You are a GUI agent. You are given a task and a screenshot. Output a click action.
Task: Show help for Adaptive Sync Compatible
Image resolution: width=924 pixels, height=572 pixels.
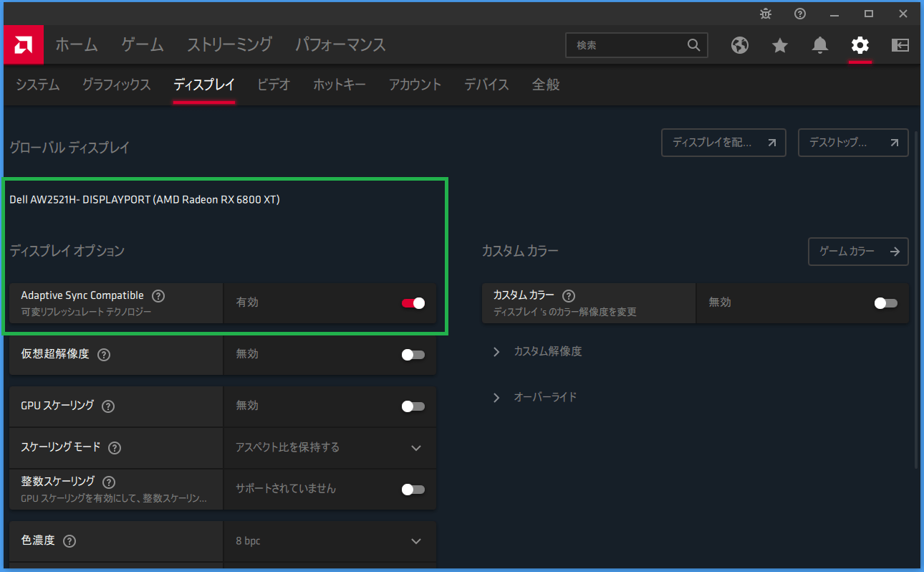[x=159, y=295]
